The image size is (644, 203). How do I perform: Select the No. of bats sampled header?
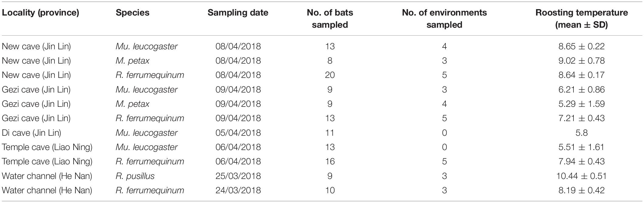[x=330, y=19]
